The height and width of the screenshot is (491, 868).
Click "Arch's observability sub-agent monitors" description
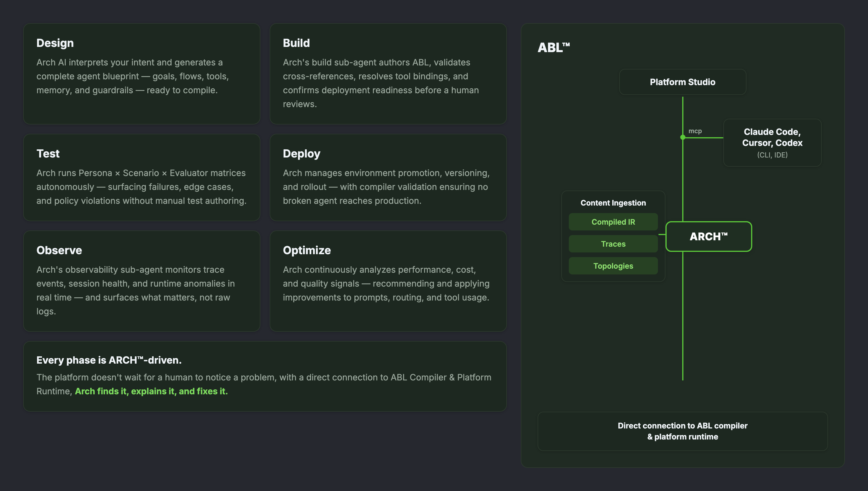pos(135,290)
